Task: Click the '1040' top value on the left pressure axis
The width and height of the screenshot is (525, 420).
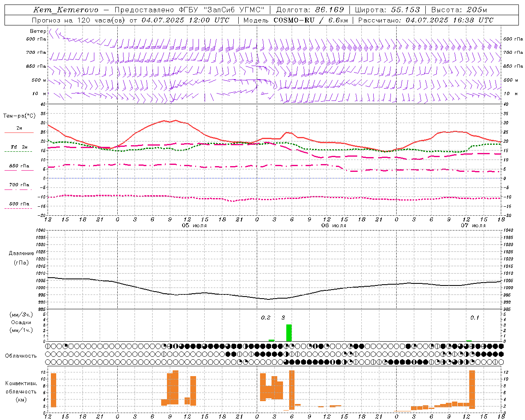Action: [41, 231]
